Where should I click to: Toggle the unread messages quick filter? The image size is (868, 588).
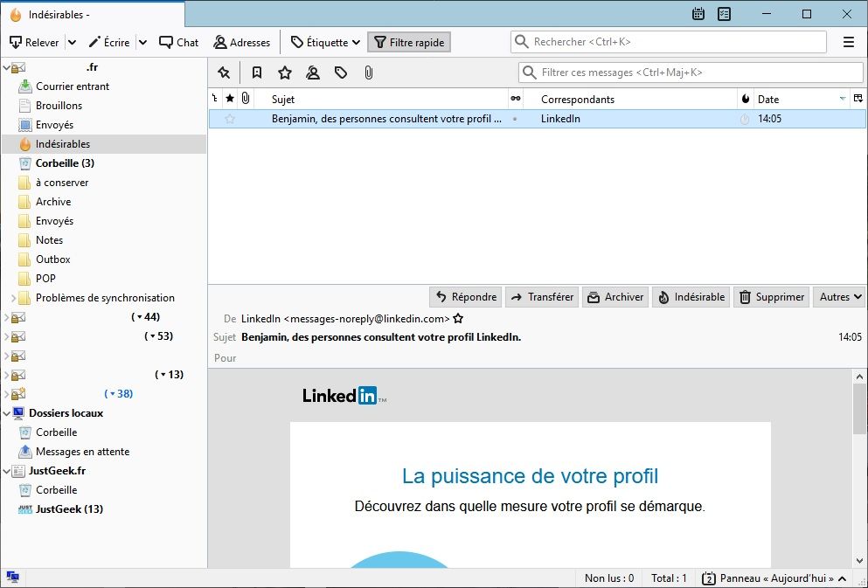coord(257,73)
